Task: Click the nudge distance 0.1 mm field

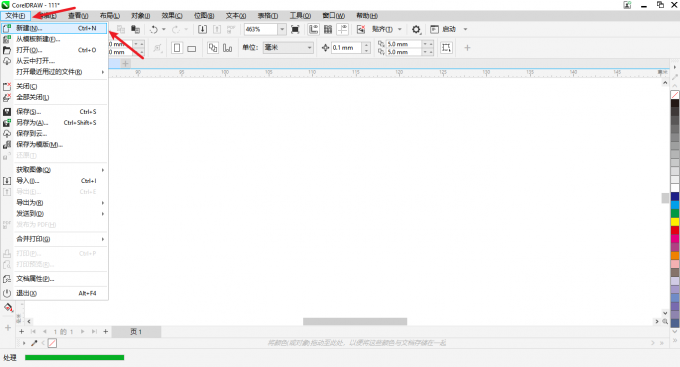Action: (x=346, y=48)
